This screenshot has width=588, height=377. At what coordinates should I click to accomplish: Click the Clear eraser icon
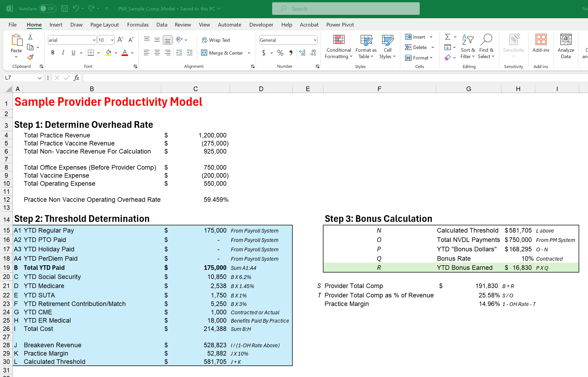point(448,58)
